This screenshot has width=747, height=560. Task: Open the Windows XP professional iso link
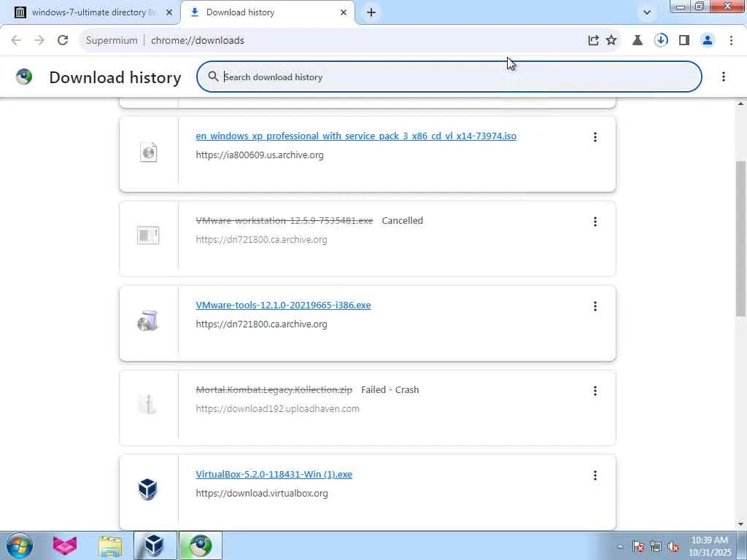[356, 136]
